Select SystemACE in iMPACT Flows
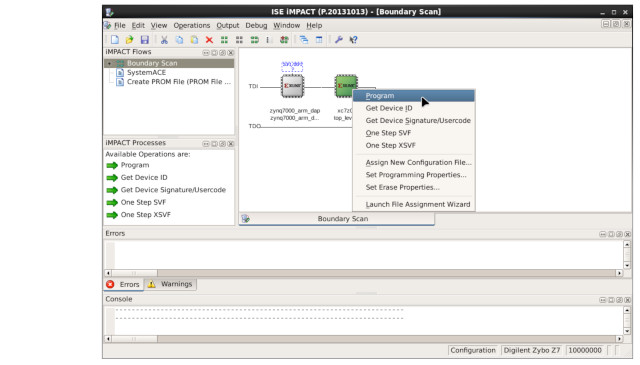The image size is (640, 365). (146, 72)
